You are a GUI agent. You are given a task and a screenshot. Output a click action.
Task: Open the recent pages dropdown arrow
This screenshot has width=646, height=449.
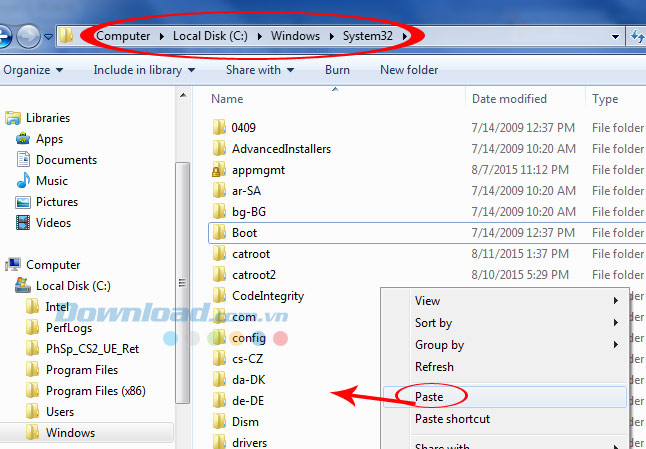[49, 37]
